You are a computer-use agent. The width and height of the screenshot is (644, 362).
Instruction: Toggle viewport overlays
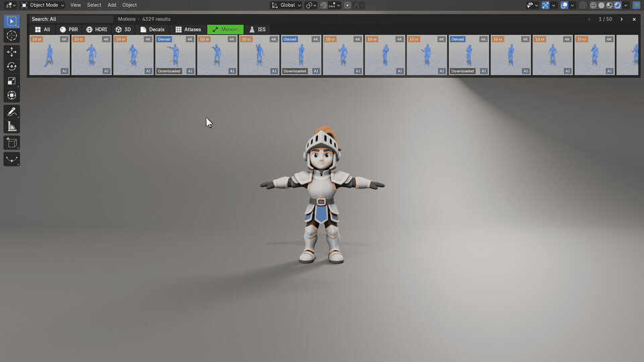[564, 5]
